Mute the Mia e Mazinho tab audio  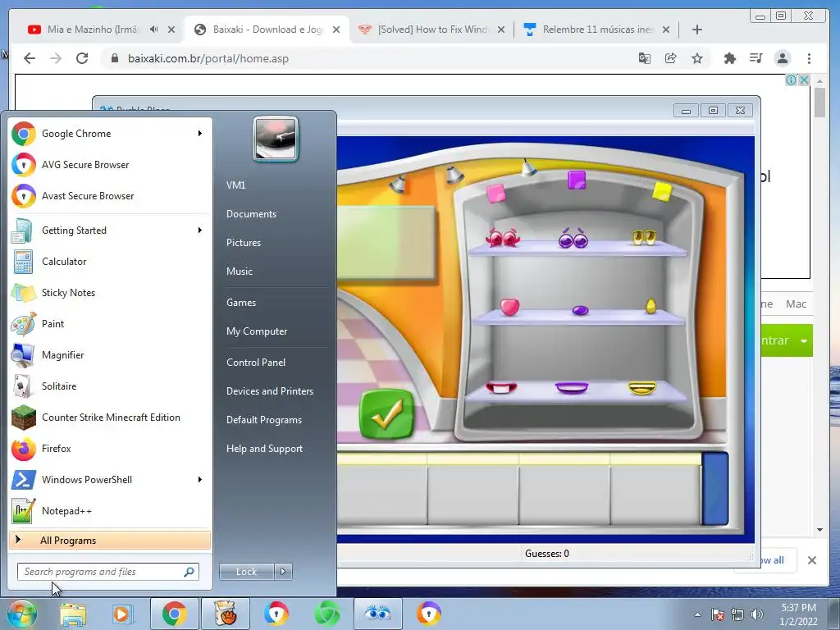[x=153, y=30]
